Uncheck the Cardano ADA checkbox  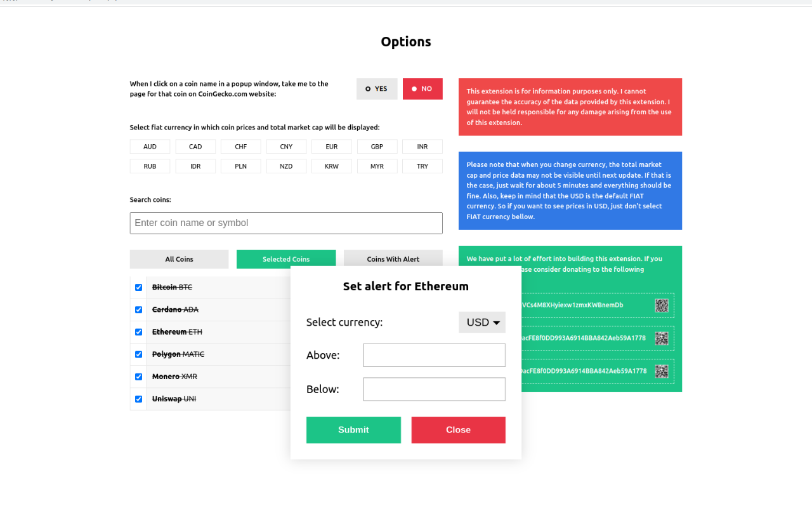pyautogui.click(x=138, y=310)
